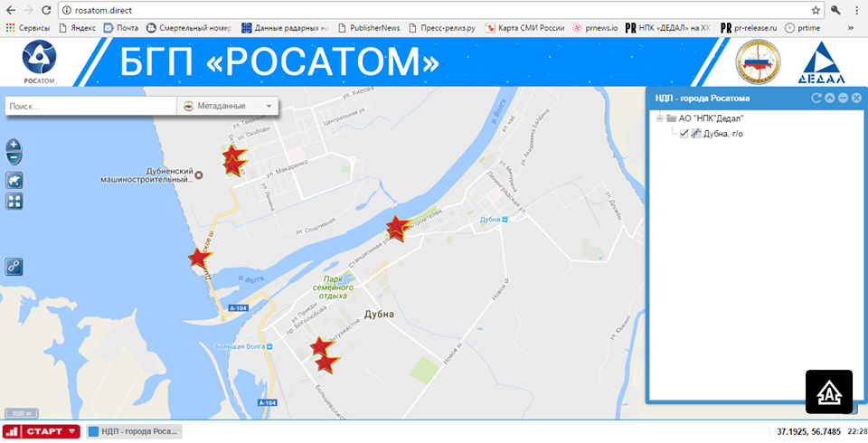This screenshot has height=443, width=868.
Task: Click the world map overview button
Action: coord(14,181)
